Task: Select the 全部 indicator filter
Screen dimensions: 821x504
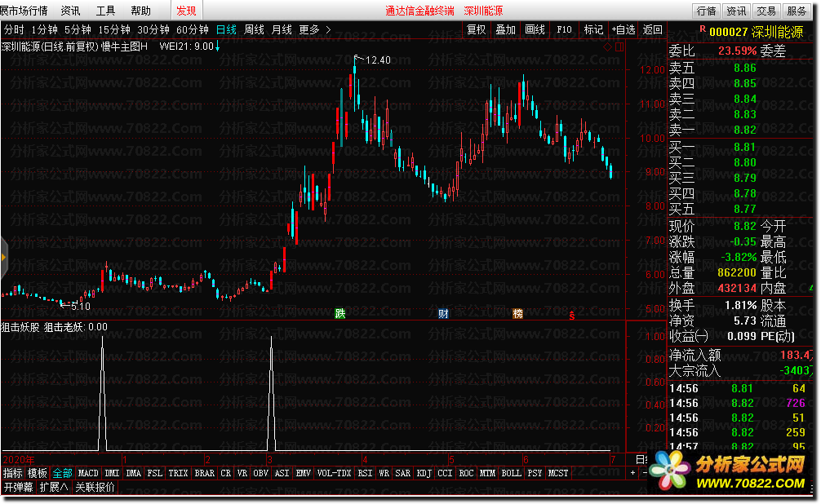Action: pyautogui.click(x=62, y=473)
